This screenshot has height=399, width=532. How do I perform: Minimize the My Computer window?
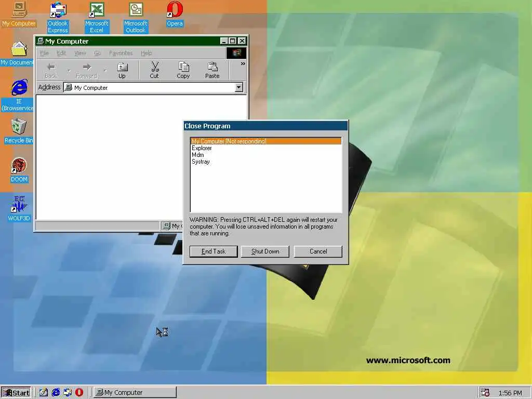tap(224, 41)
